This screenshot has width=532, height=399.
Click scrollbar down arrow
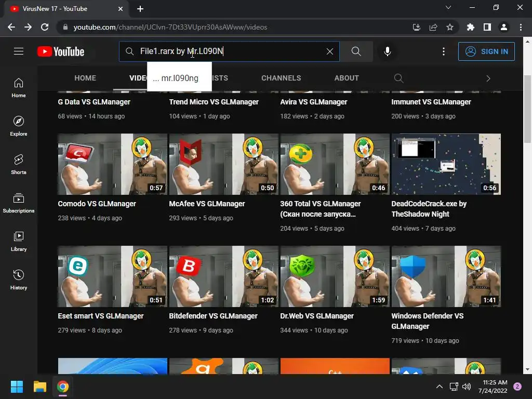click(527, 369)
